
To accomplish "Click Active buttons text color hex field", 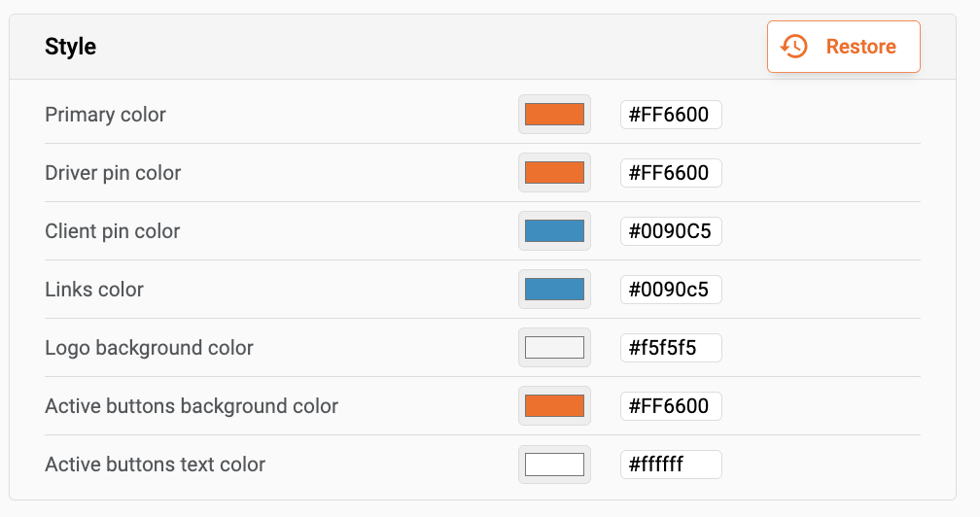I will (671, 465).
